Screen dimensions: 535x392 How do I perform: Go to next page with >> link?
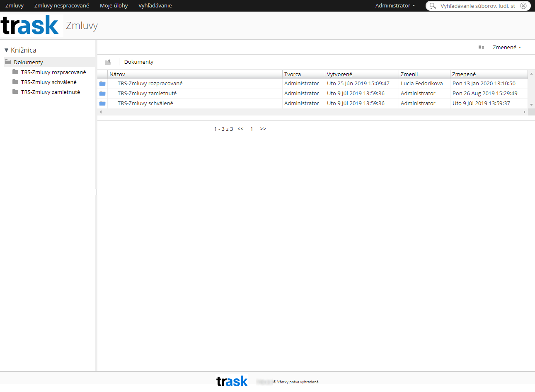click(263, 129)
